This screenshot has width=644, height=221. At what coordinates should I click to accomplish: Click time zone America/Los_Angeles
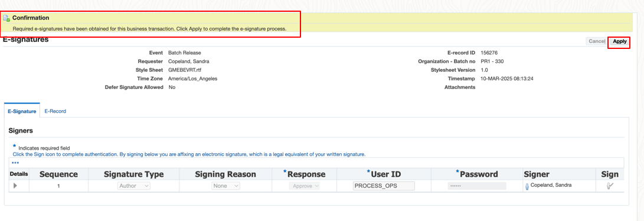(192, 79)
